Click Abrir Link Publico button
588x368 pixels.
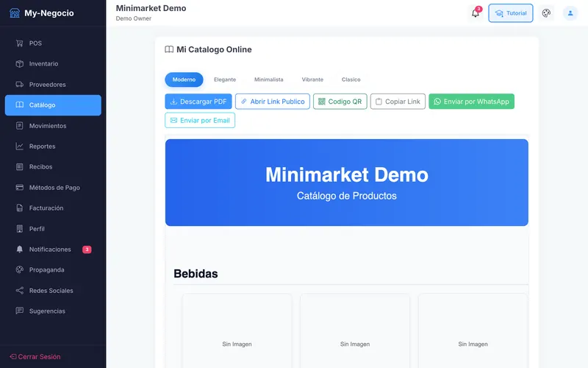coord(273,102)
